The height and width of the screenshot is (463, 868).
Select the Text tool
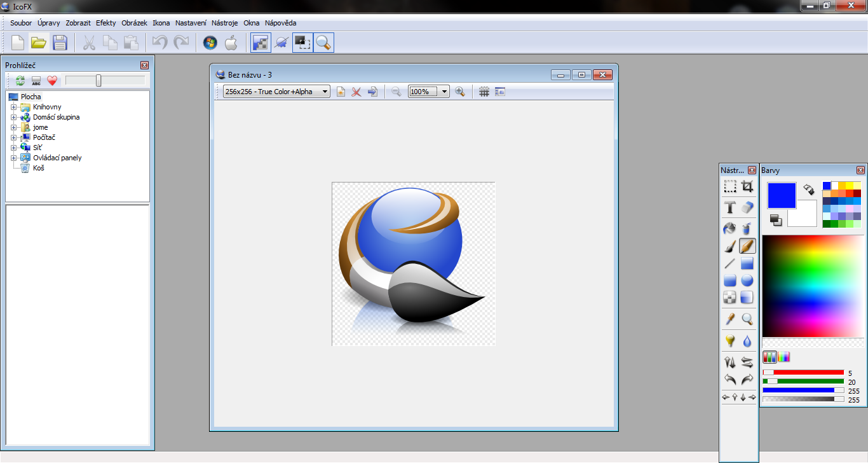pyautogui.click(x=730, y=207)
